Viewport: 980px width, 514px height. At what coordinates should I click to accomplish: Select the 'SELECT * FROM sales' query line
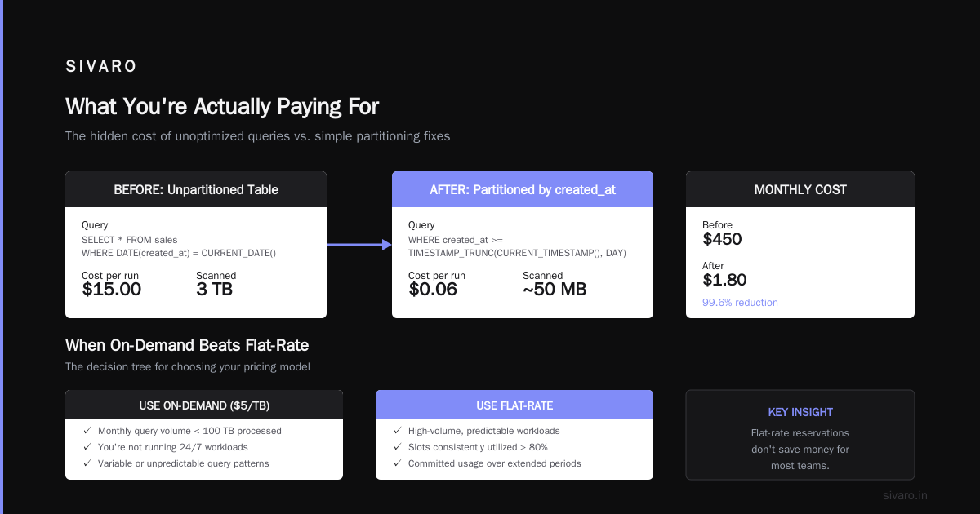tap(130, 240)
